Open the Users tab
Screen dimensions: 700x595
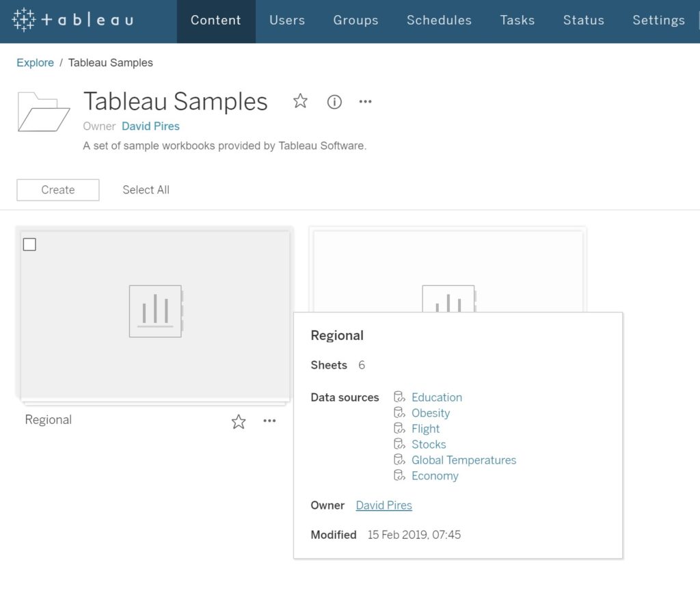[x=287, y=21]
